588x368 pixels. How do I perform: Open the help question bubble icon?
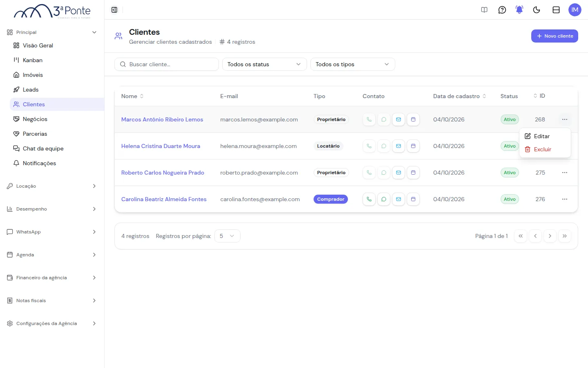[502, 10]
